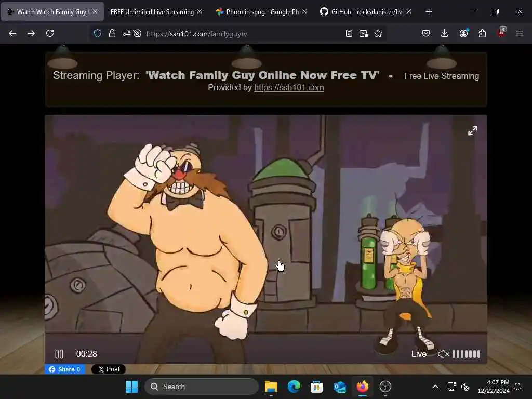Post the stream on X
Viewport: 532px width, 399px height.
pyautogui.click(x=109, y=369)
